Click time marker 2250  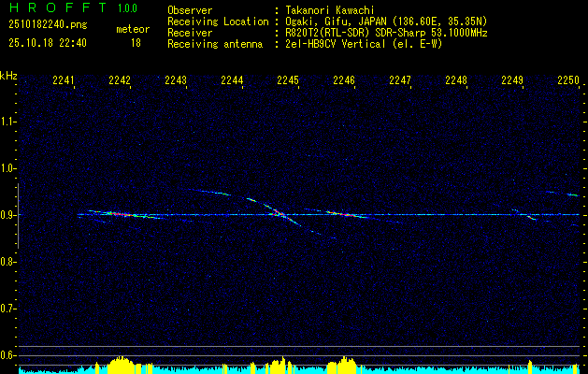[568, 79]
